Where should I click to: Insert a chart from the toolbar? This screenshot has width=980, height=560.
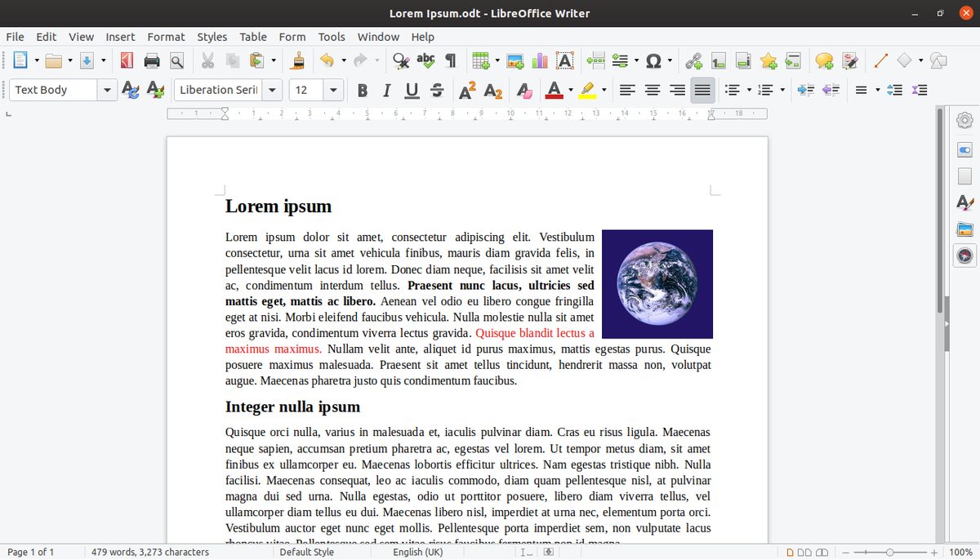tap(539, 60)
